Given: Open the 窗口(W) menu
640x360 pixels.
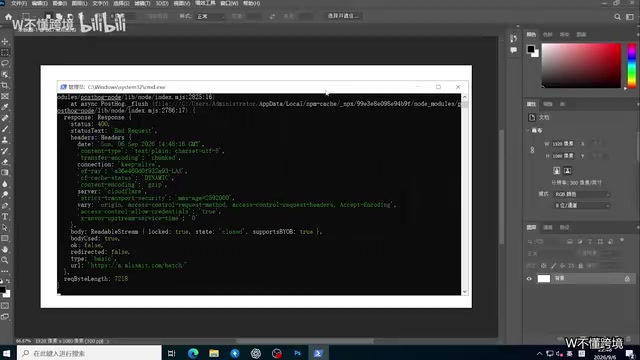Looking at the screenshot, I should tap(229, 3).
